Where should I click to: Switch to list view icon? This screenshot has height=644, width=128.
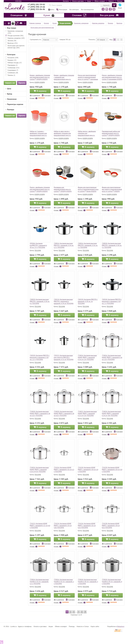(x=118, y=40)
